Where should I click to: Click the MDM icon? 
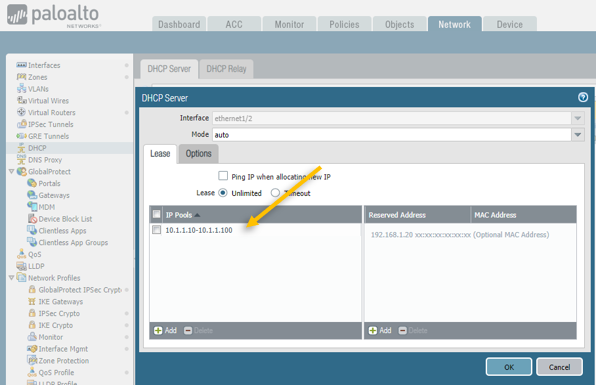pyautogui.click(x=32, y=207)
